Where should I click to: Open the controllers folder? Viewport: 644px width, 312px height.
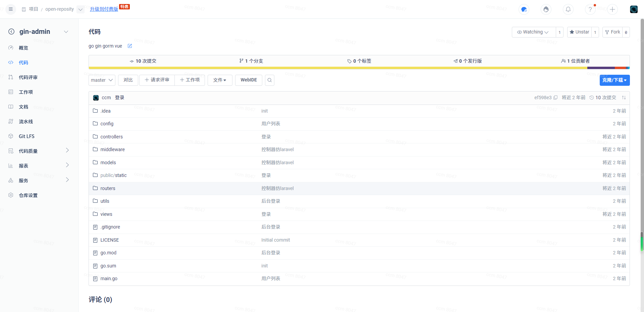(111, 137)
